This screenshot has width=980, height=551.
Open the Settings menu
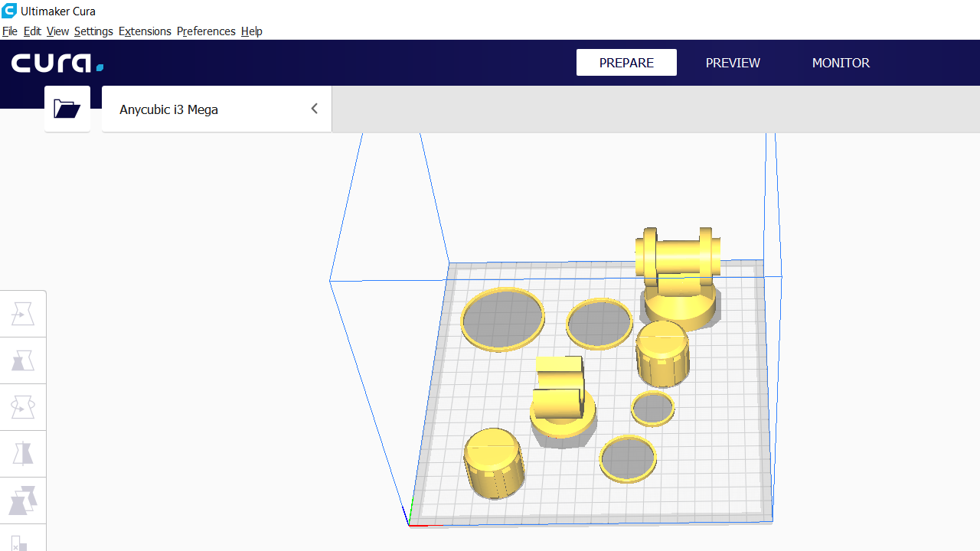(93, 31)
